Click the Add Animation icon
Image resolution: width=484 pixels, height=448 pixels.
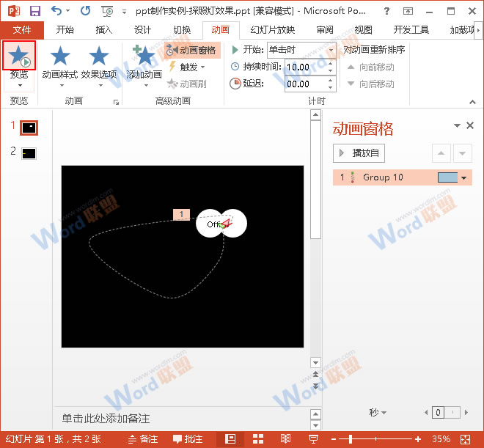[x=144, y=56]
